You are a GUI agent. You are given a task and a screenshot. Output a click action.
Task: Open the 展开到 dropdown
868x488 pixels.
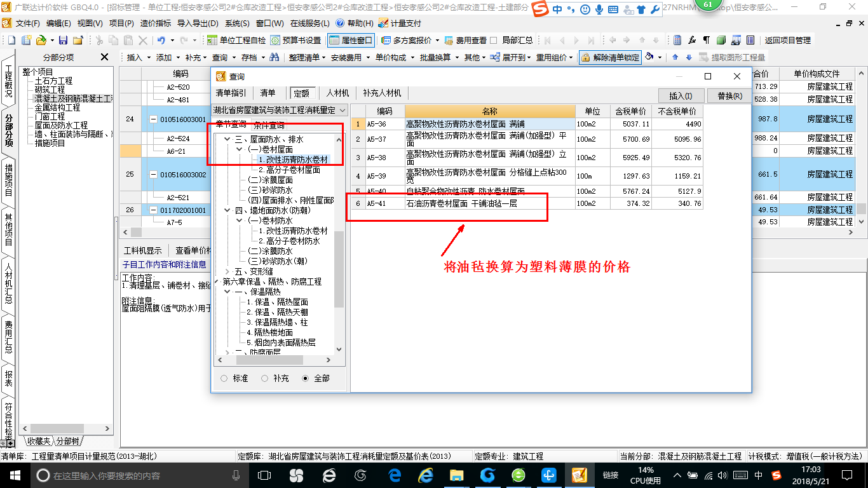512,57
